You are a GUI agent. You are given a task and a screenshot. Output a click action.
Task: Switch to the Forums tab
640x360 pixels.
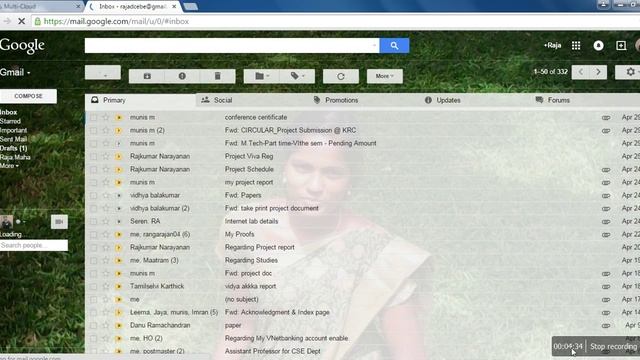pos(584,100)
